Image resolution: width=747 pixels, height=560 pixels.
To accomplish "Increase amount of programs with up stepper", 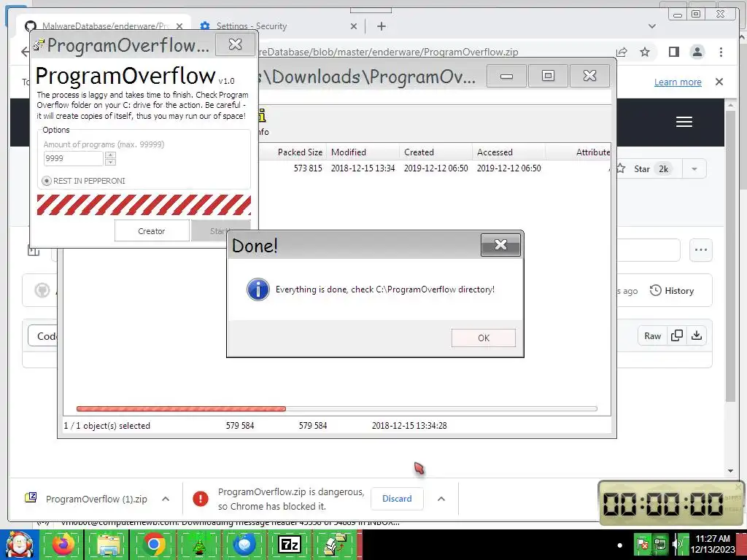I will tap(111, 155).
